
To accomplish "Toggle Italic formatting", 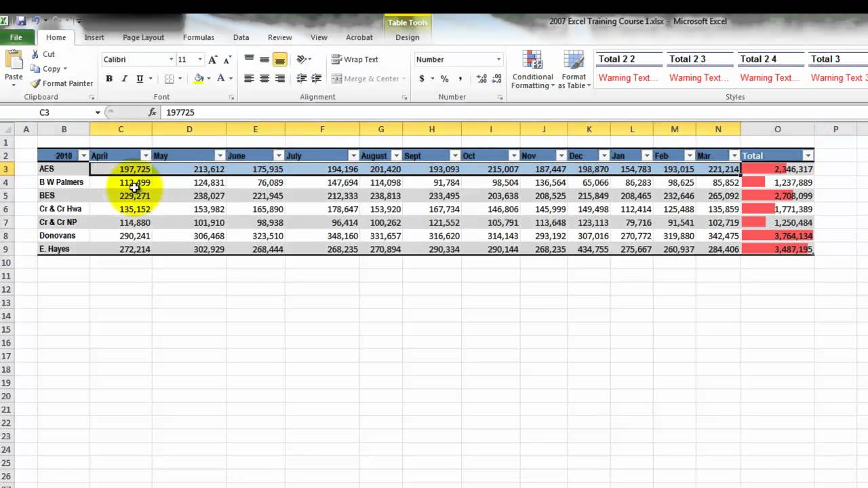I will pos(124,79).
